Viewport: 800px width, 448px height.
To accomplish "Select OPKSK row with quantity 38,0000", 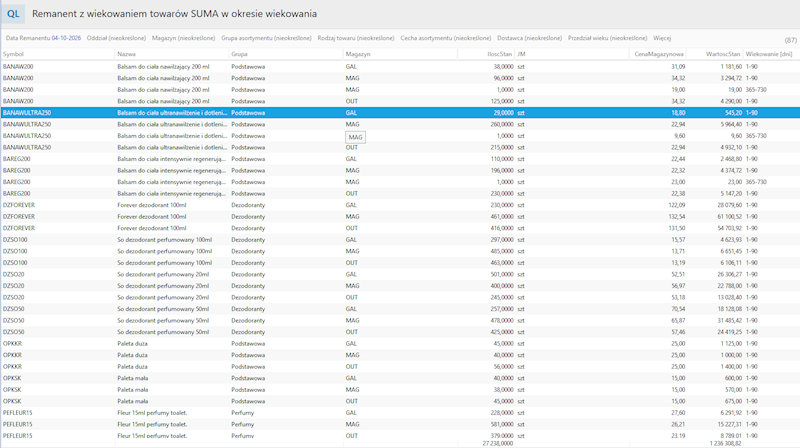I will point(400,390).
